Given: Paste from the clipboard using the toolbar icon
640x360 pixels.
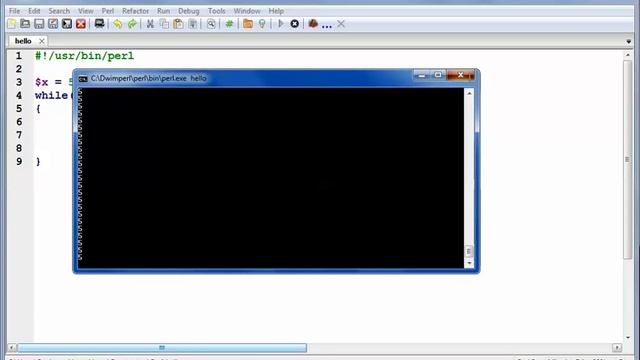Looking at the screenshot, I should point(178,24).
